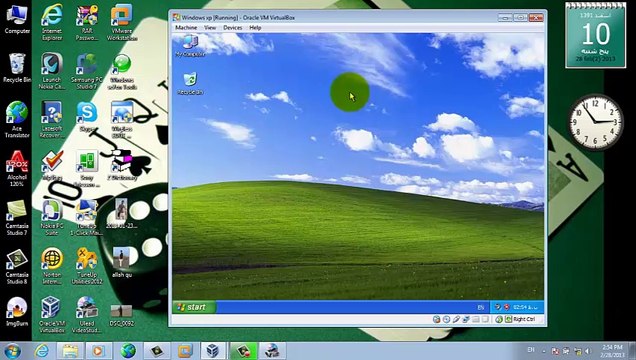Click the XP start button
The width and height of the screenshot is (636, 360).
(x=194, y=307)
